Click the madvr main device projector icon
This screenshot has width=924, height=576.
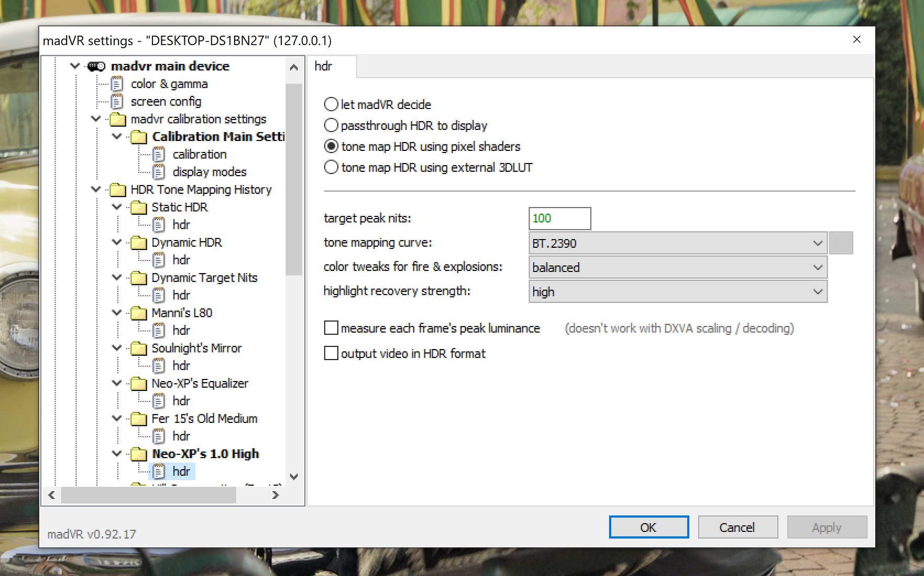click(x=96, y=67)
